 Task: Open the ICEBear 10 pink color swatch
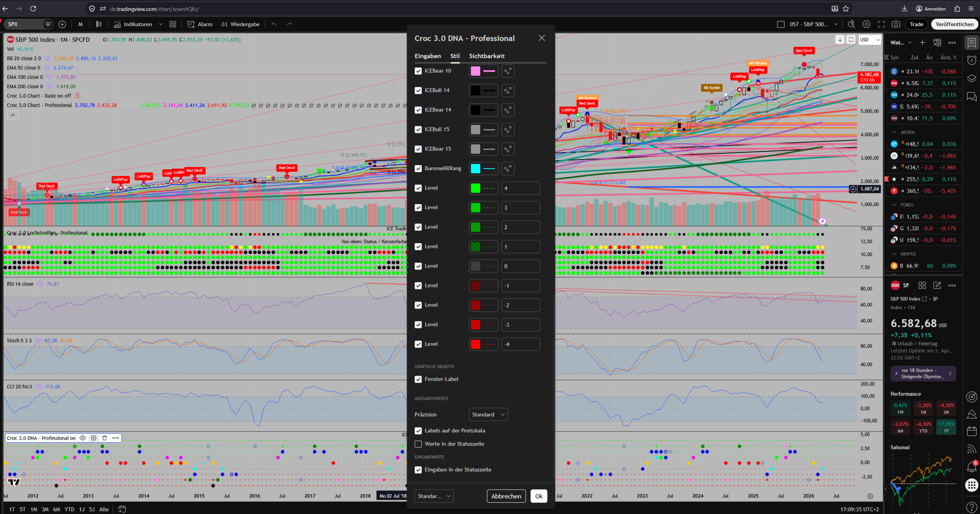point(475,71)
